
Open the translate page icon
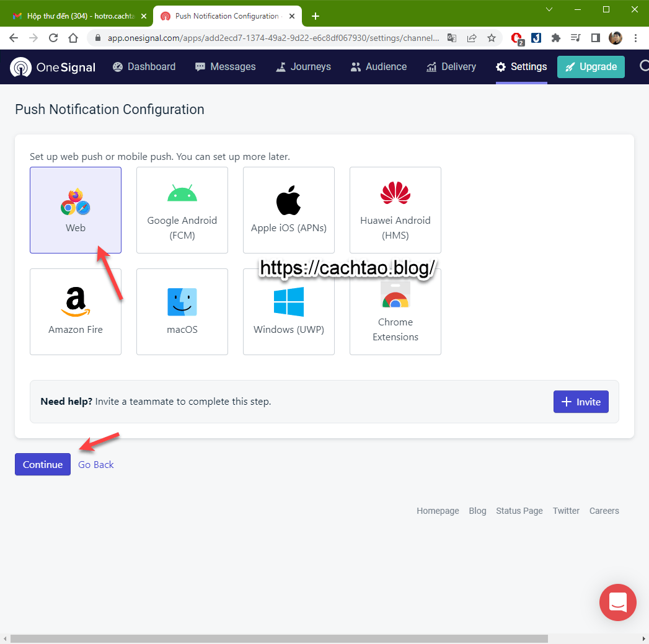point(451,38)
